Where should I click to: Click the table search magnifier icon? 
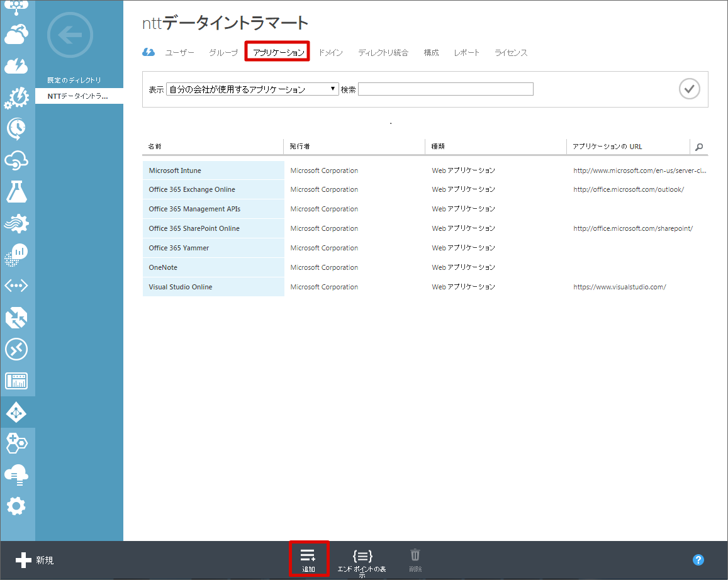[699, 147]
